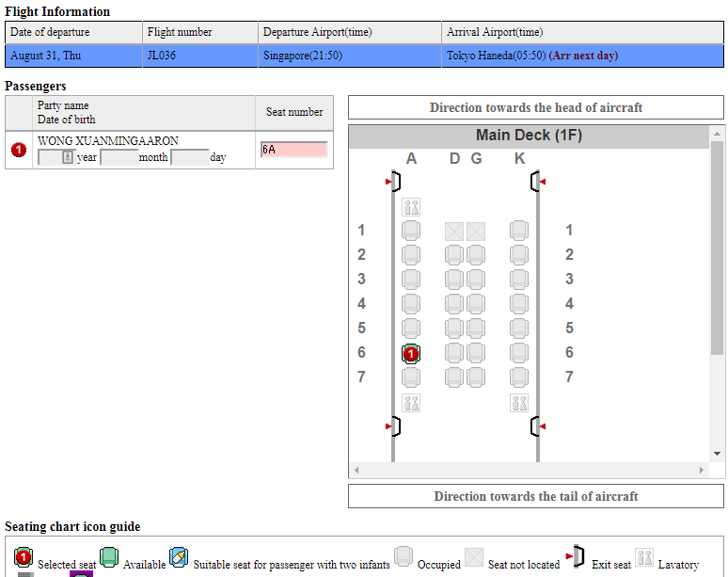Click seat 4A on the seat map

pos(411,304)
